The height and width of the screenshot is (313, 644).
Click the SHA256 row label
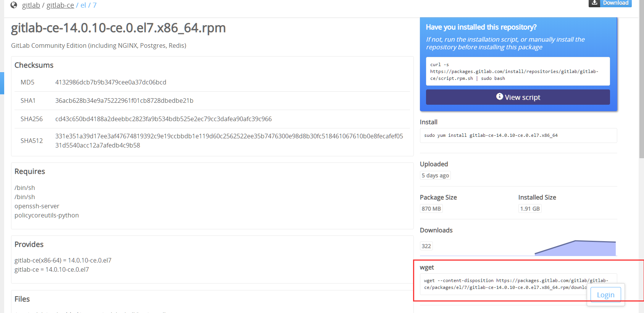tap(32, 119)
